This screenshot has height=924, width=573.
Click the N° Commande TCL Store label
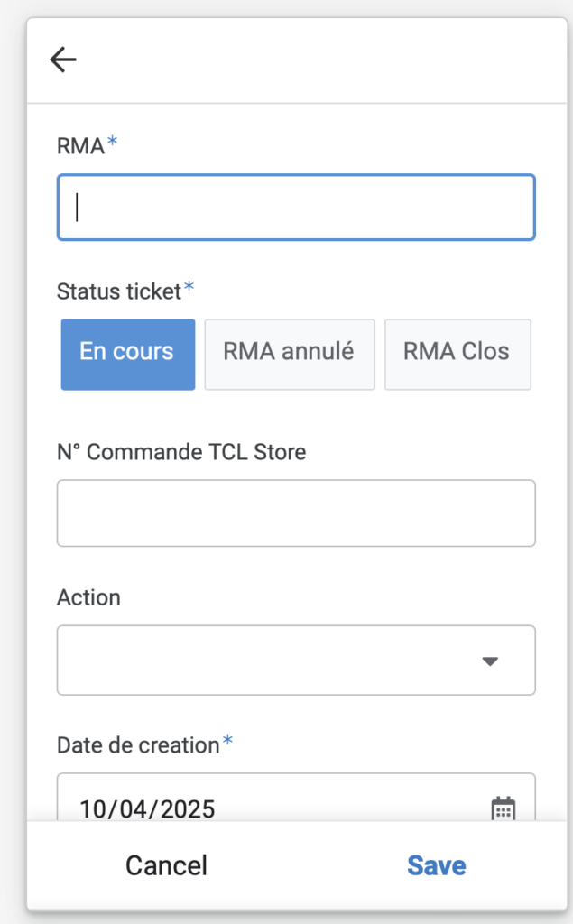coord(181,452)
